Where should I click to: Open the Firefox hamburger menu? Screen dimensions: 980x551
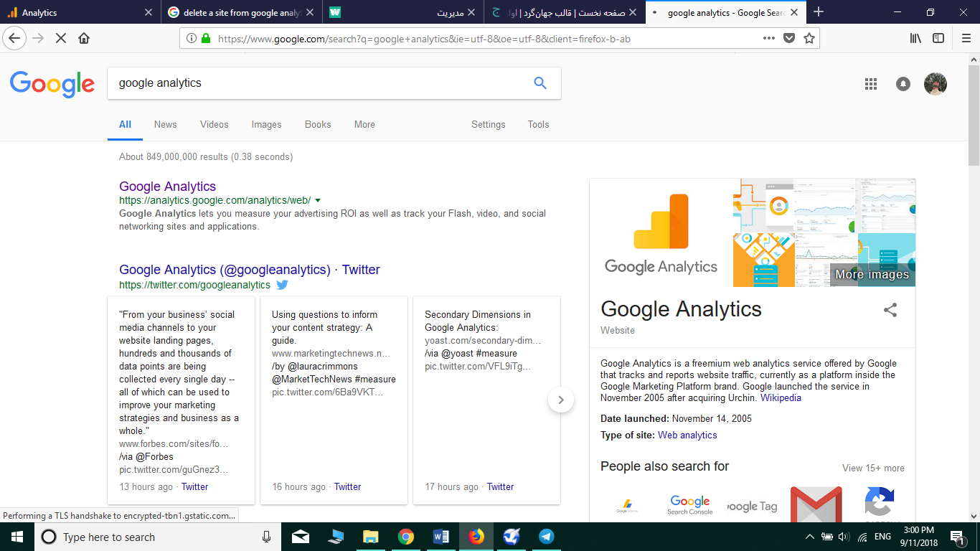coord(966,39)
